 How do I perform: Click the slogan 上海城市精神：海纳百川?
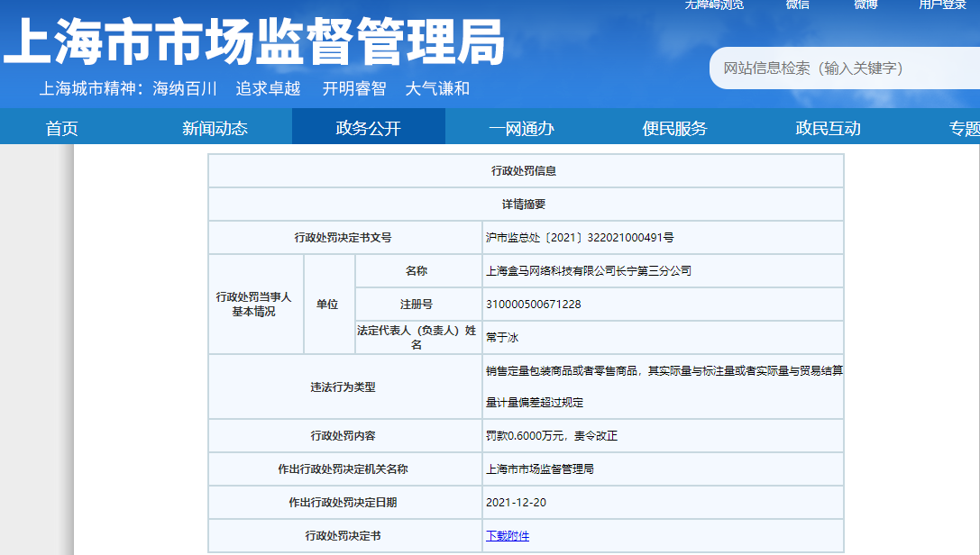[x=128, y=88]
